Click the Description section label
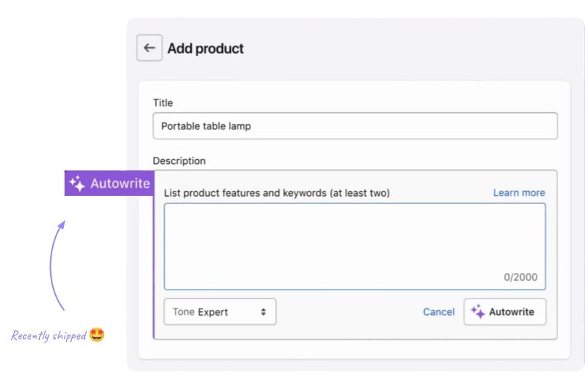Viewport: 588px width, 392px height. pos(179,160)
